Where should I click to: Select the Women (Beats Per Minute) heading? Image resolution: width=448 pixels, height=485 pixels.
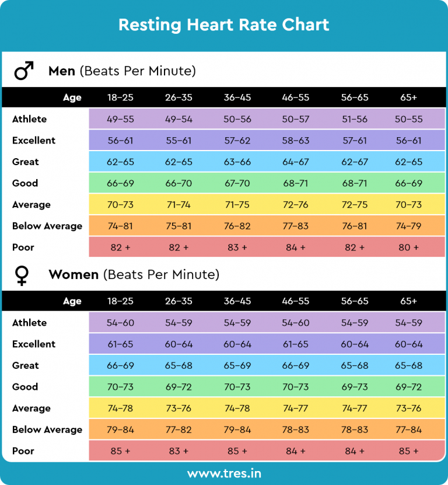click(x=134, y=274)
